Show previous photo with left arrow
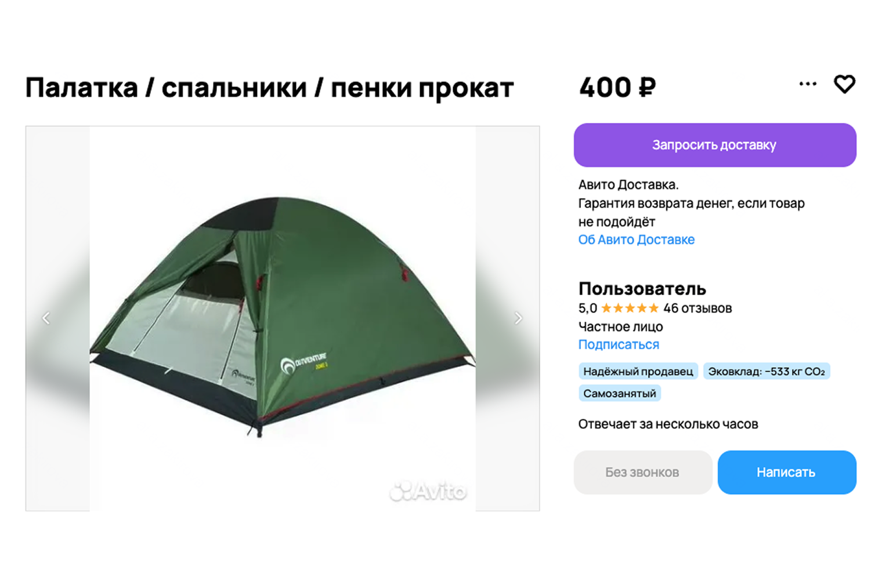This screenshot has height=588, width=882. click(x=46, y=318)
